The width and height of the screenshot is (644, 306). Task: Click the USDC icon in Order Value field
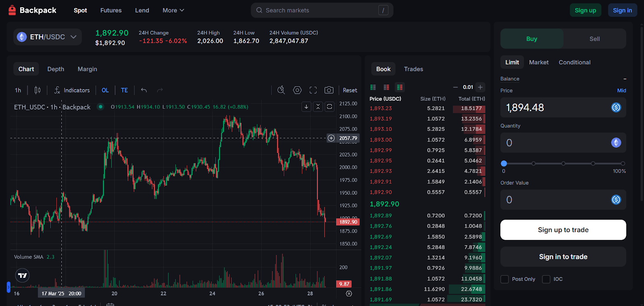[616, 200]
